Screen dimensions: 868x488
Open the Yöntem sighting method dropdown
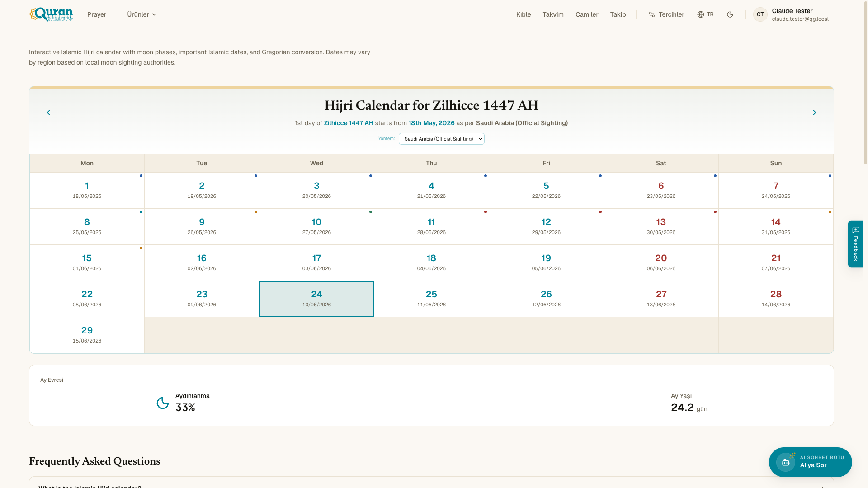pyautogui.click(x=442, y=139)
